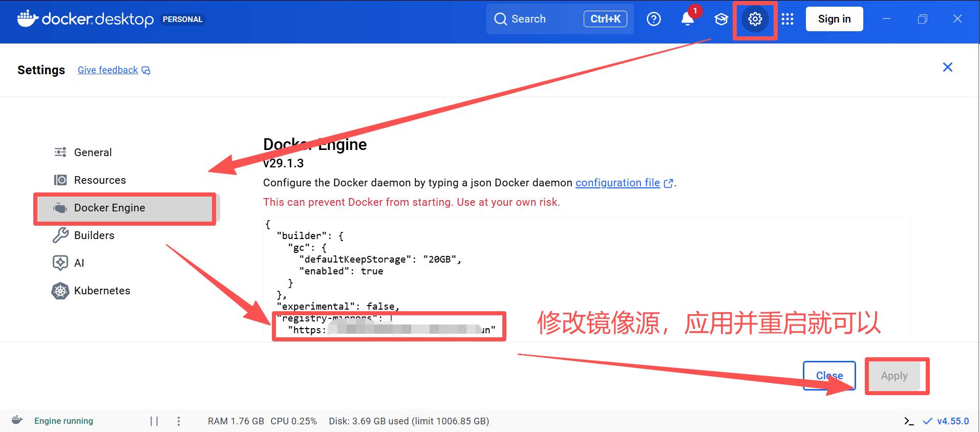This screenshot has height=432, width=980.
Task: Click the Builders wrench icon
Action: [x=60, y=235]
